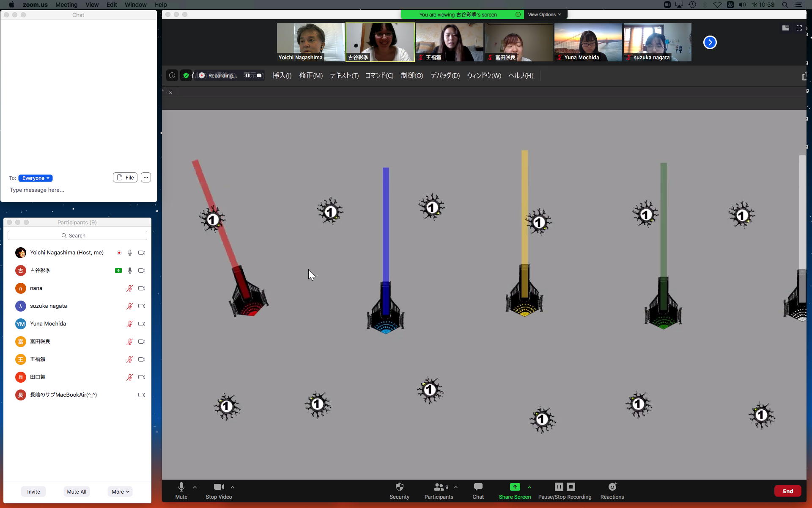Open the Chat bubble icon in toolbar
812x508 pixels.
coord(478,487)
